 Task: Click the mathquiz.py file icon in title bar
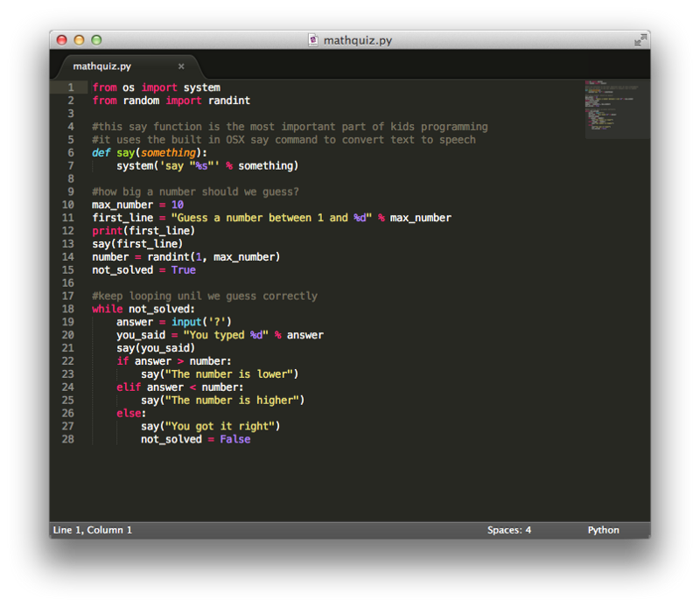click(313, 40)
